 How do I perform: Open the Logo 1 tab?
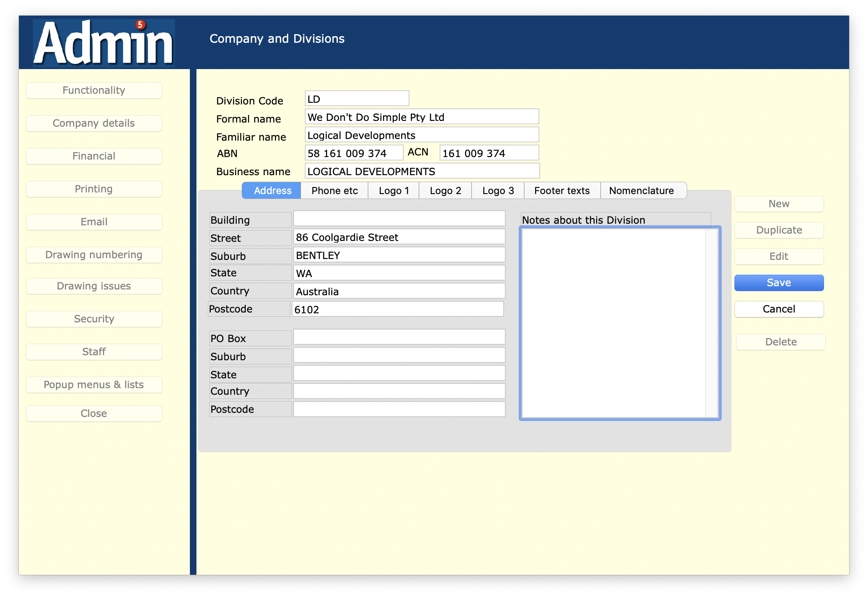[393, 191]
